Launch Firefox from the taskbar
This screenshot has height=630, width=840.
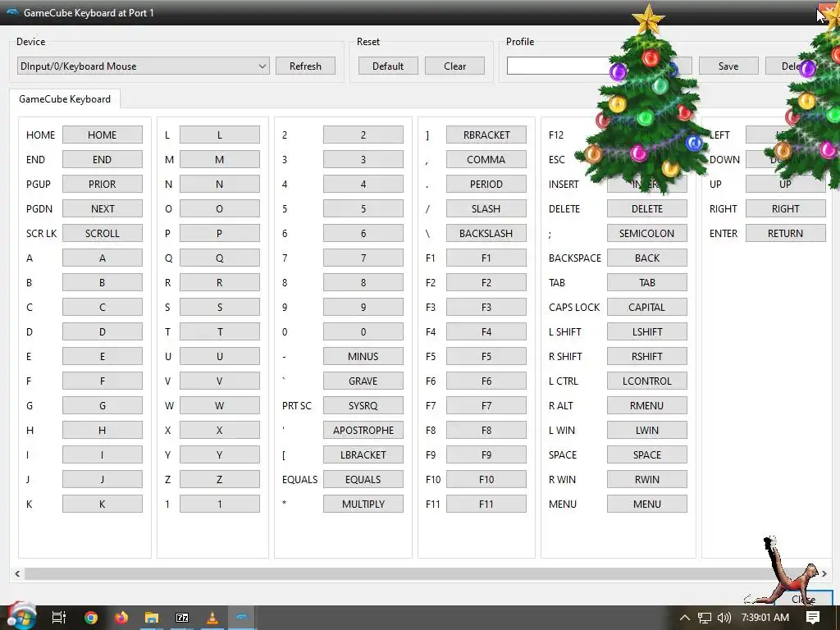pos(121,618)
